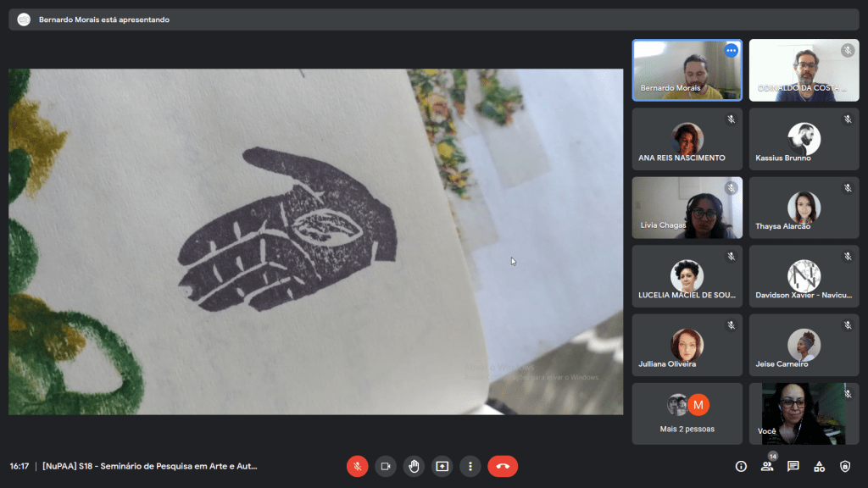868x488 pixels.
Task: Open the chat panel
Action: pos(793,466)
